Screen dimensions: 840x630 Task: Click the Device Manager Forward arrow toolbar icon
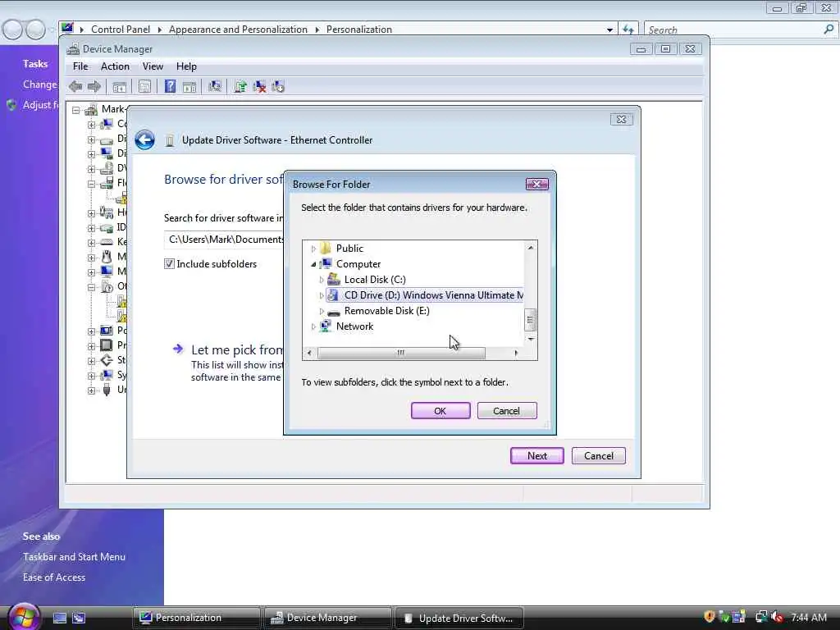click(x=94, y=86)
